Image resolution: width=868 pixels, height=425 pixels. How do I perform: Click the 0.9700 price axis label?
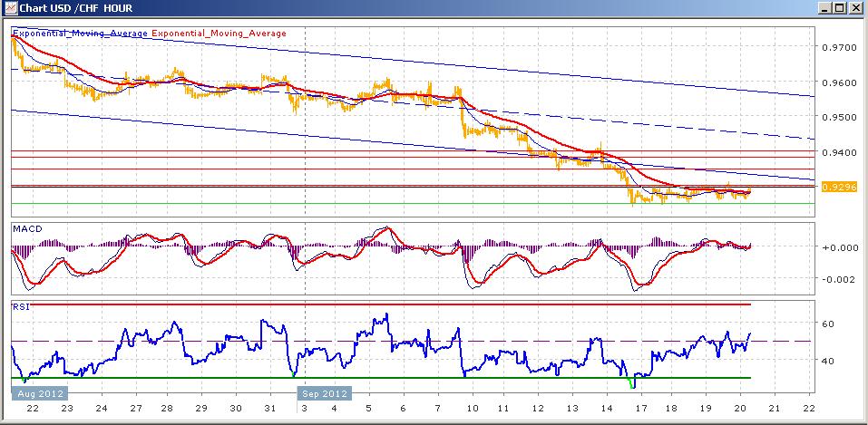(x=837, y=48)
